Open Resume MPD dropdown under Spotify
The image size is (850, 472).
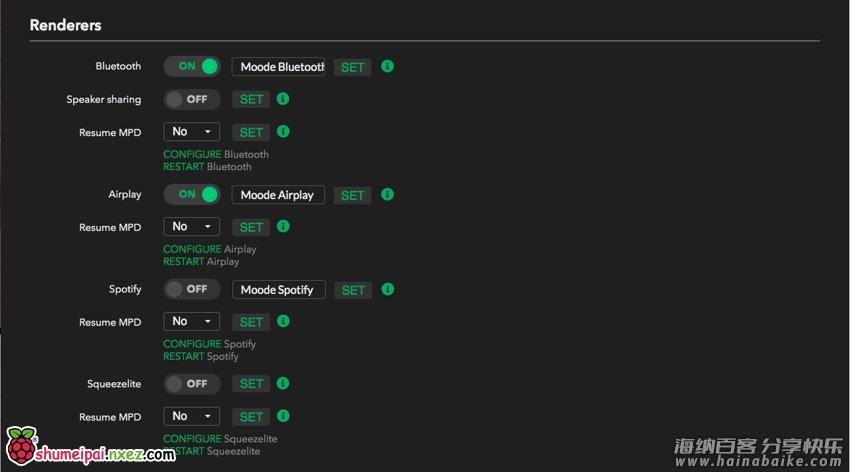pos(191,321)
